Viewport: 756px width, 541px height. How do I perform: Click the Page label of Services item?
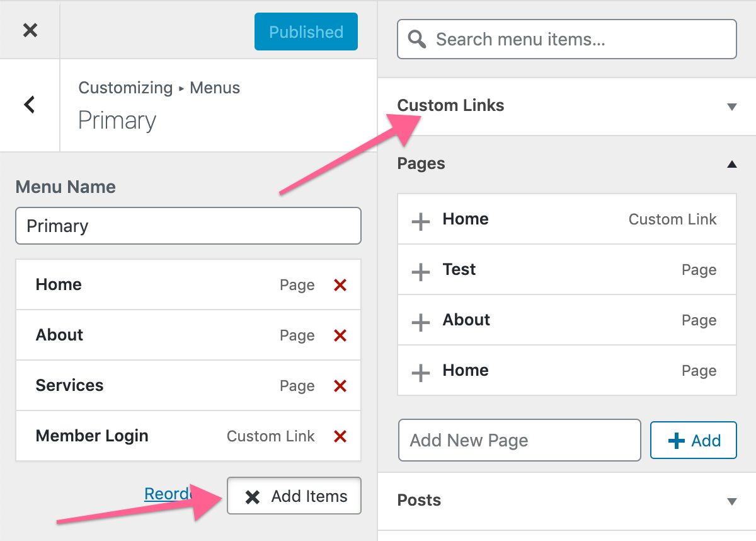(x=297, y=386)
